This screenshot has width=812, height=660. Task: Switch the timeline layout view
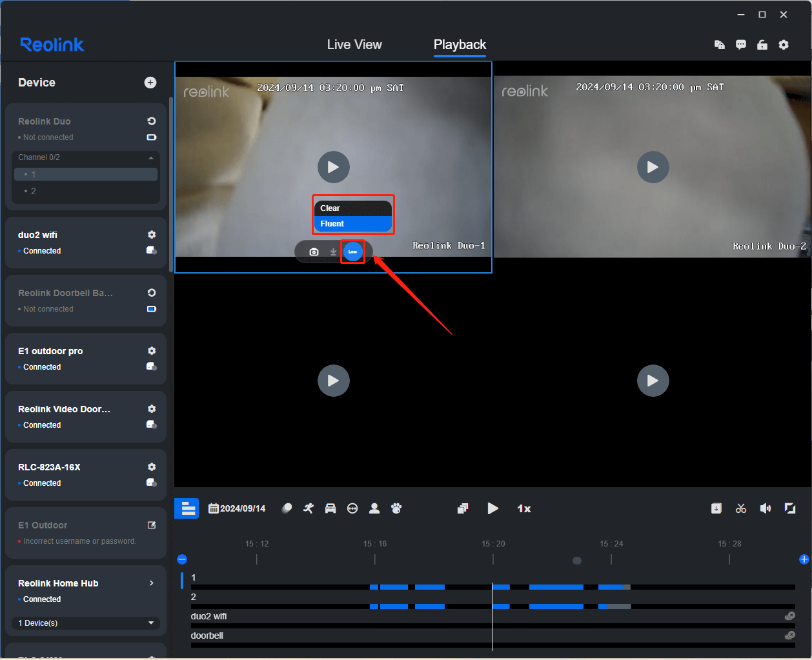[187, 508]
